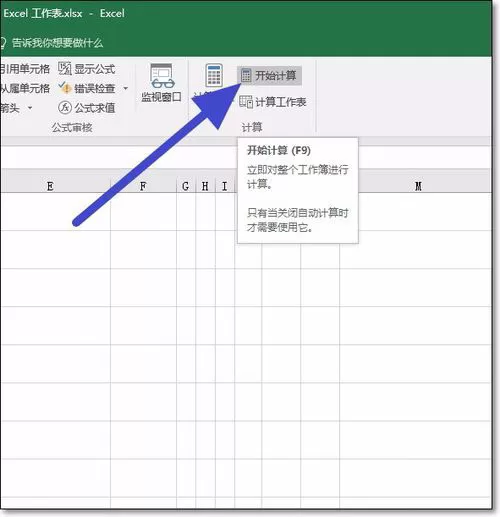Click the Show Formulas (显示公式) button
The width and height of the screenshot is (500, 517).
click(x=87, y=69)
